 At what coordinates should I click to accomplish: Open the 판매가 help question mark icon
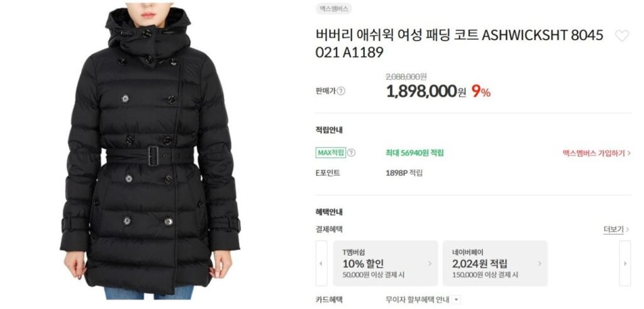point(341,91)
